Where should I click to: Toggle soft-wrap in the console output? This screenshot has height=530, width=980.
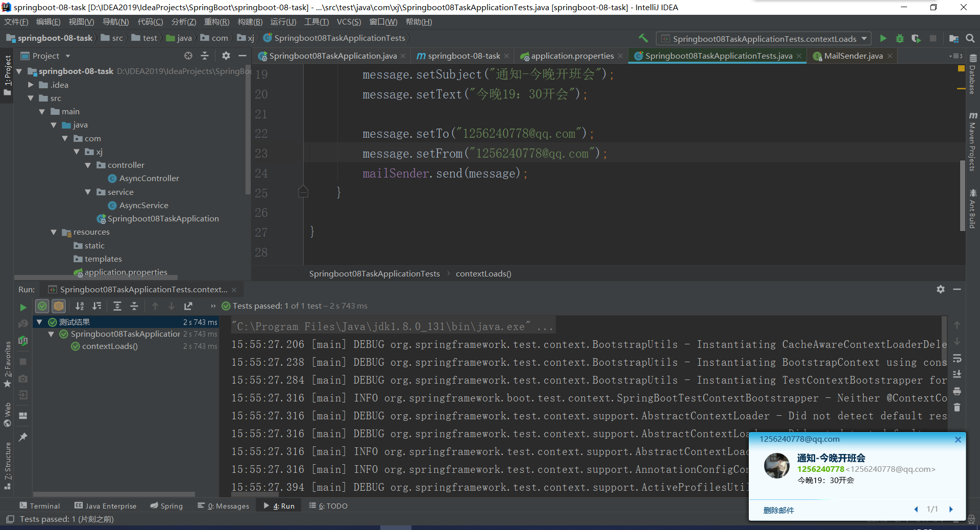(957, 358)
